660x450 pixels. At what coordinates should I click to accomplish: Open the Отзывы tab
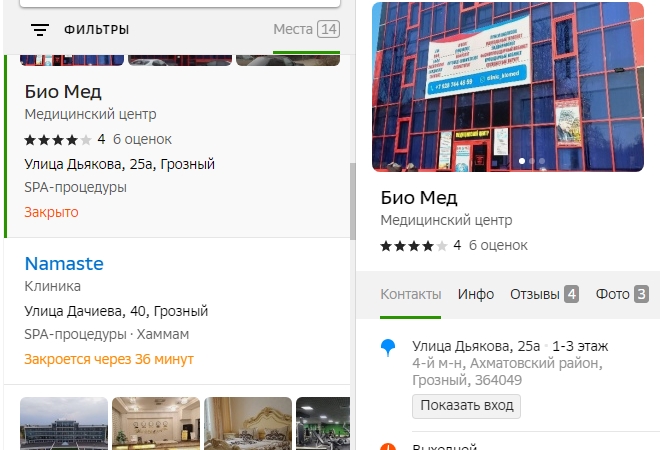544,294
